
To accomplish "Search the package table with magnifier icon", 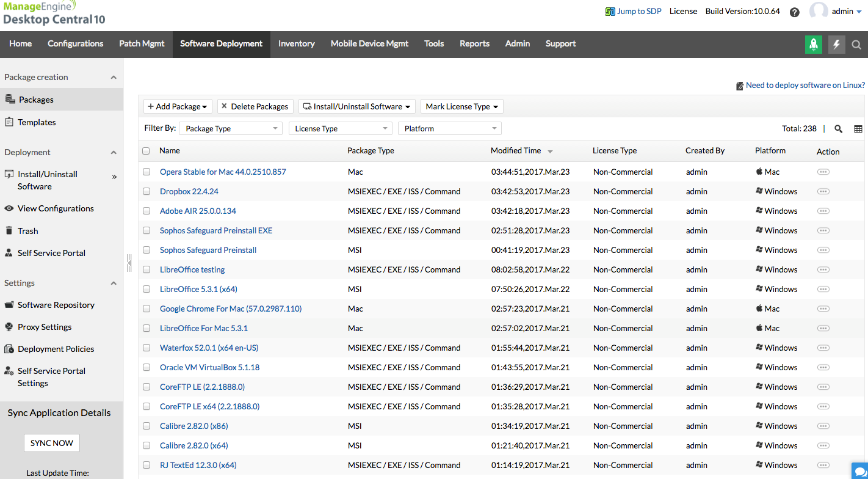I will coord(838,129).
